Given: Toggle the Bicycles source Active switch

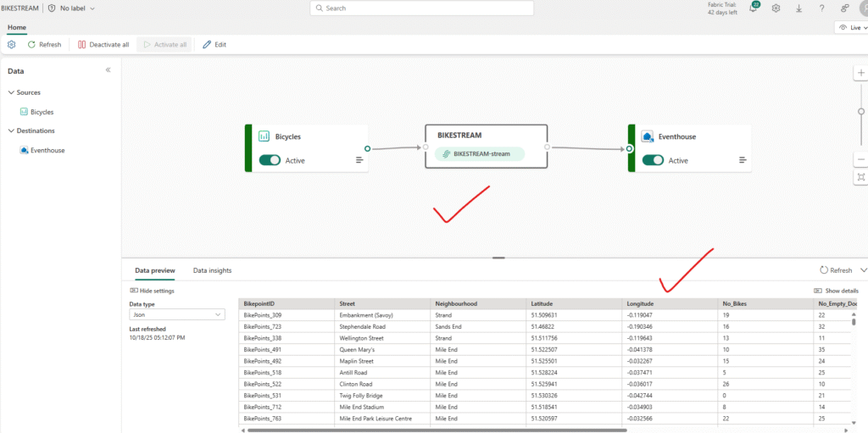Looking at the screenshot, I should pyautogui.click(x=270, y=160).
